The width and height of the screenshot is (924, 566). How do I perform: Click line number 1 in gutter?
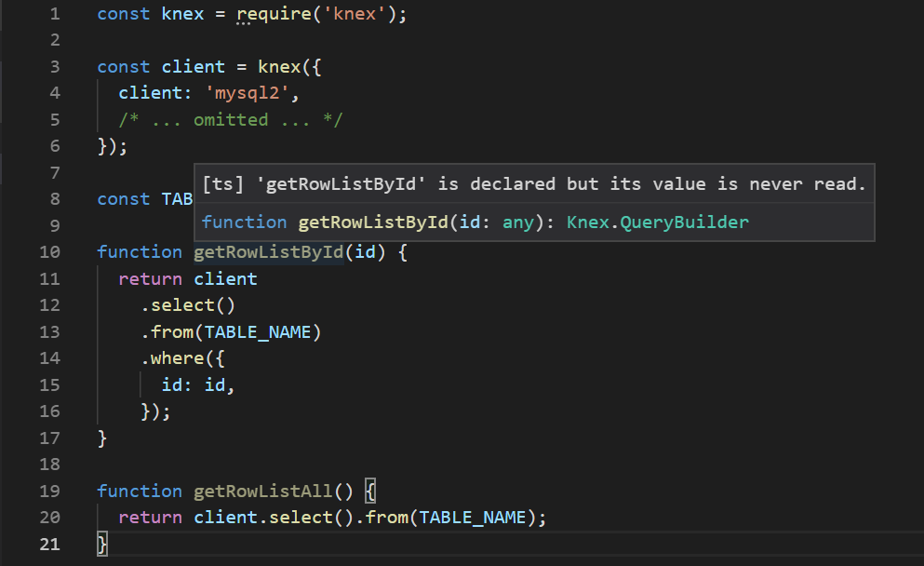point(55,14)
